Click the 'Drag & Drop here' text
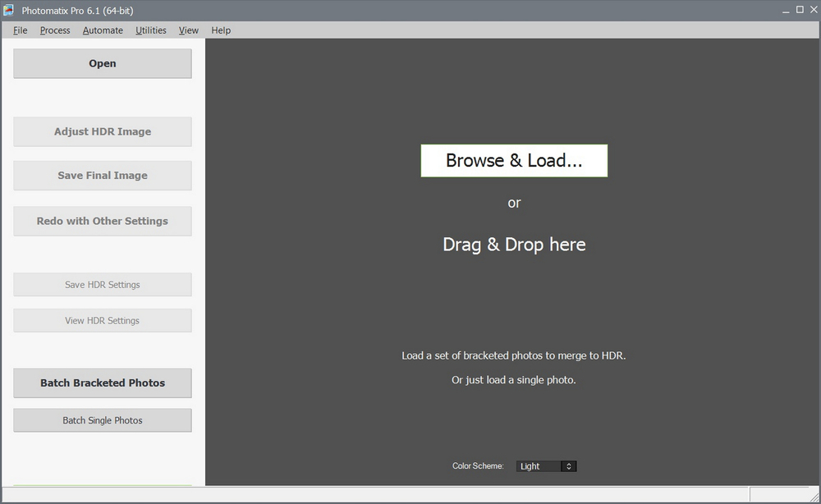This screenshot has height=504, width=821. 514,245
